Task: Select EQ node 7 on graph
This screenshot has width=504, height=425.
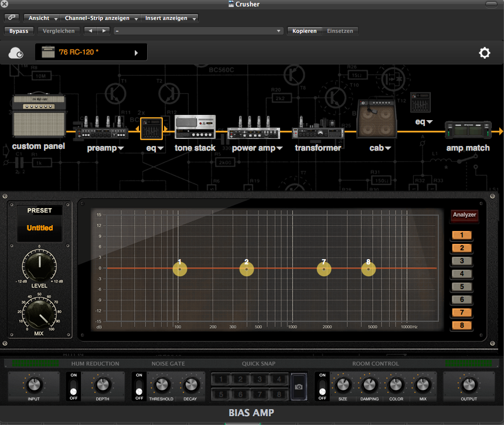Action: (x=324, y=269)
